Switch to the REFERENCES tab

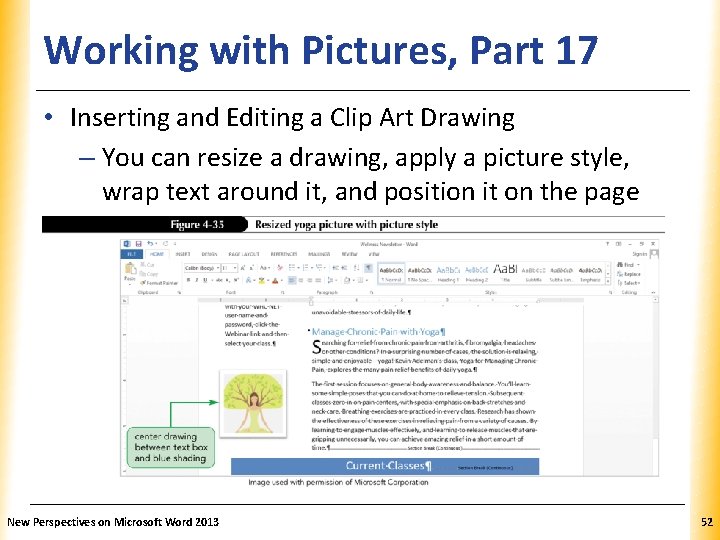[x=284, y=254]
